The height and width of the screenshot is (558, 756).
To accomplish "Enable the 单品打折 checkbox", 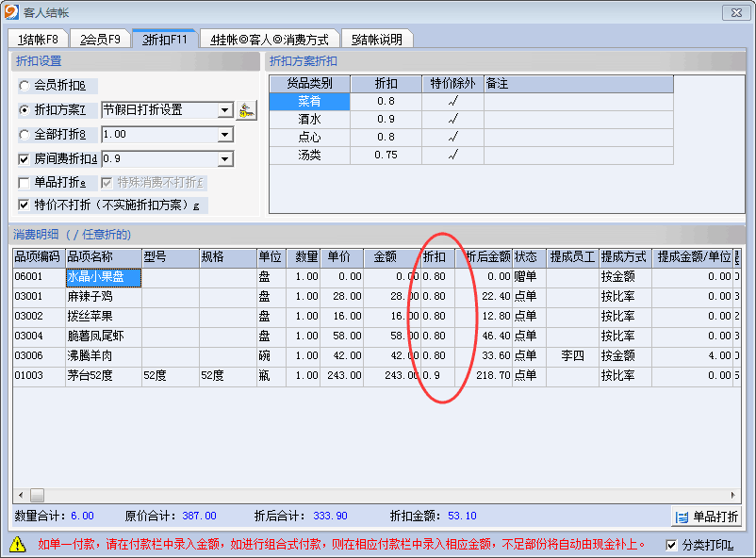I will [25, 183].
